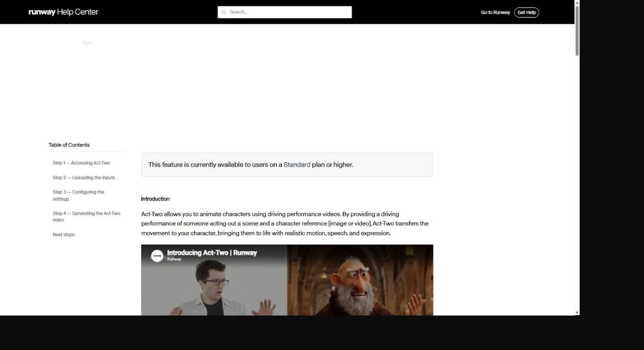Open the Go to Runway link
This screenshot has height=350, width=644.
495,12
